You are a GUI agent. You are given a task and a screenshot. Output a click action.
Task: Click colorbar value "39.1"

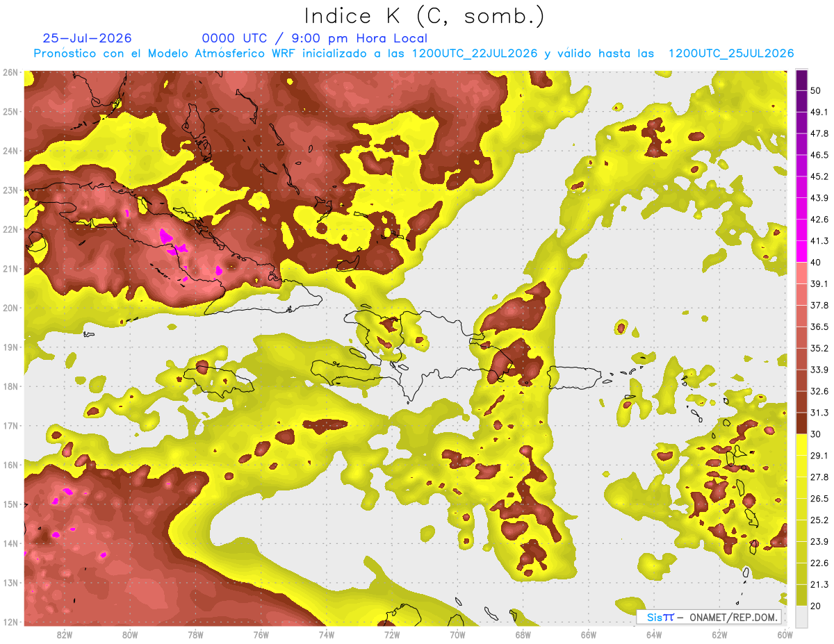[x=819, y=283]
